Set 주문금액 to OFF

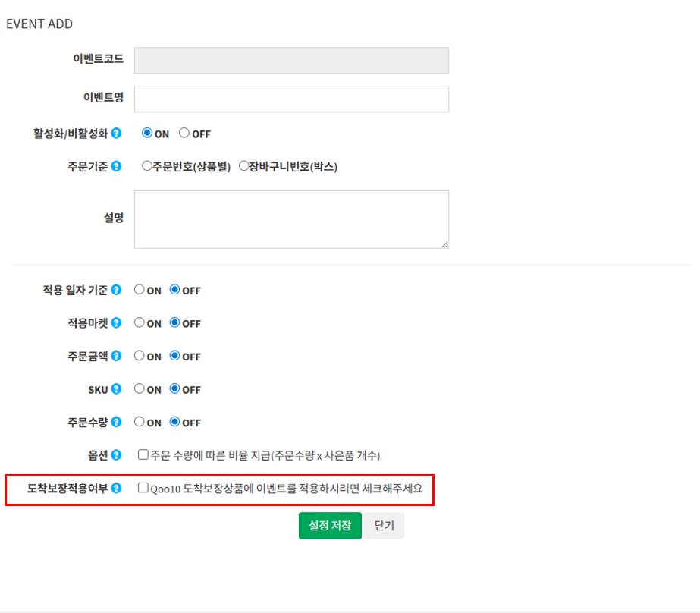[174, 355]
